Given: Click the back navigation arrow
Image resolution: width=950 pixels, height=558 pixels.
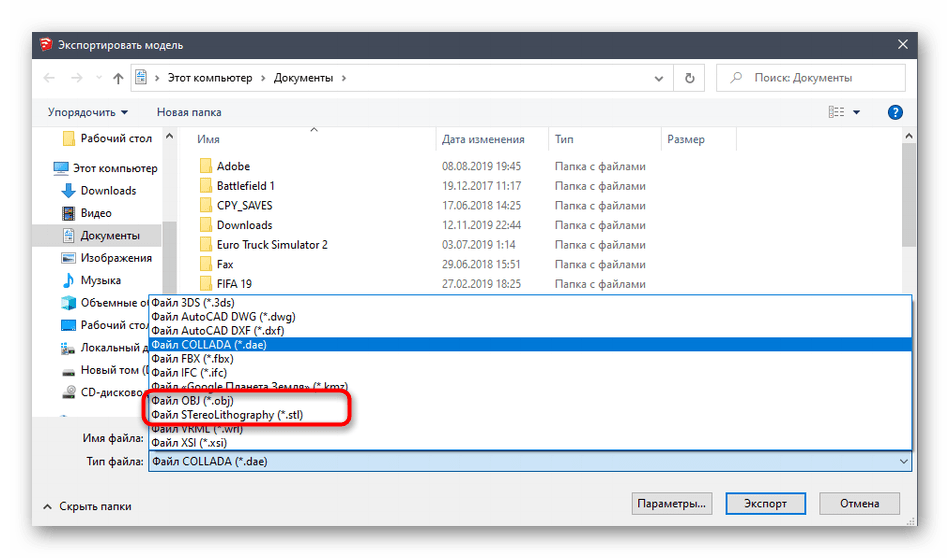Looking at the screenshot, I should (50, 78).
